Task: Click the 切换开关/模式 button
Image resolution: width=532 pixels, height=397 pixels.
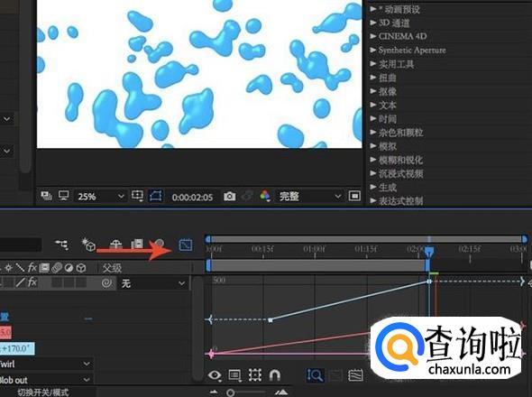Action: click(42, 392)
